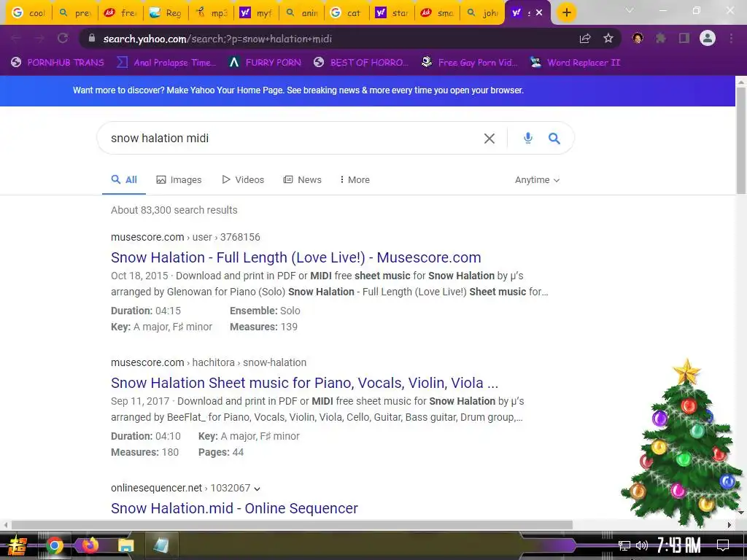Switch to the 'myf' Yahoo tab
Viewport: 747px width, 560px height.
258,13
